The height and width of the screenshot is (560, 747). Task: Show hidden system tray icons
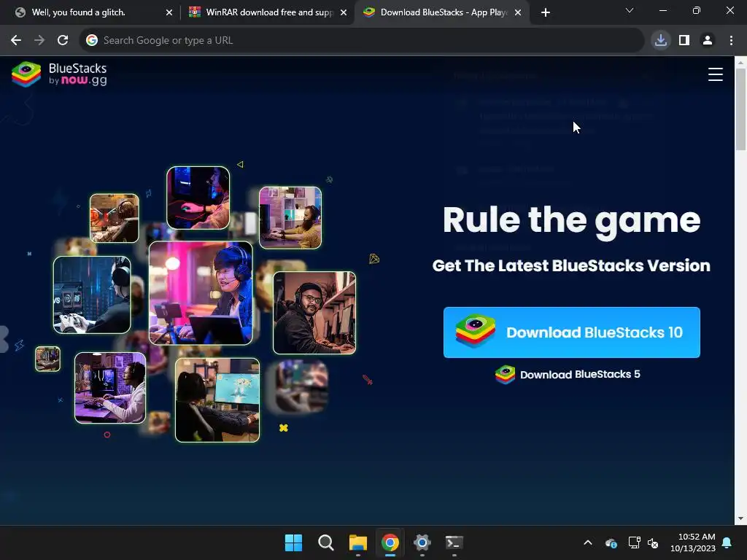tap(588, 542)
